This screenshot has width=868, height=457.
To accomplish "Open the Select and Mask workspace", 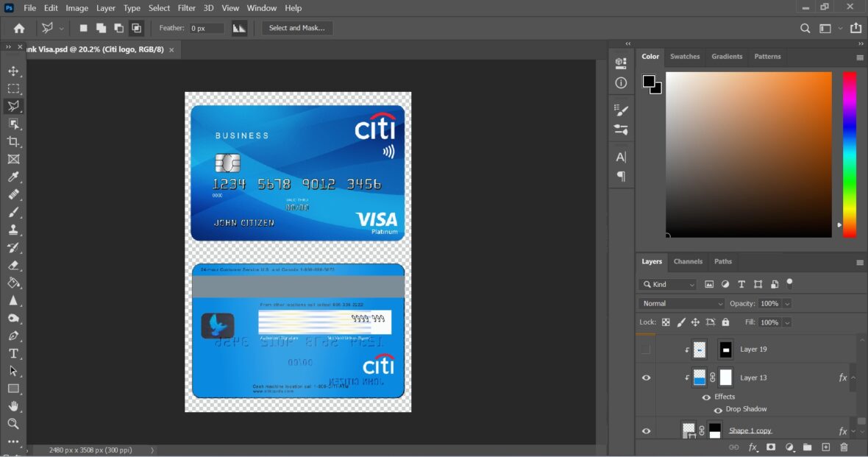I will 297,28.
